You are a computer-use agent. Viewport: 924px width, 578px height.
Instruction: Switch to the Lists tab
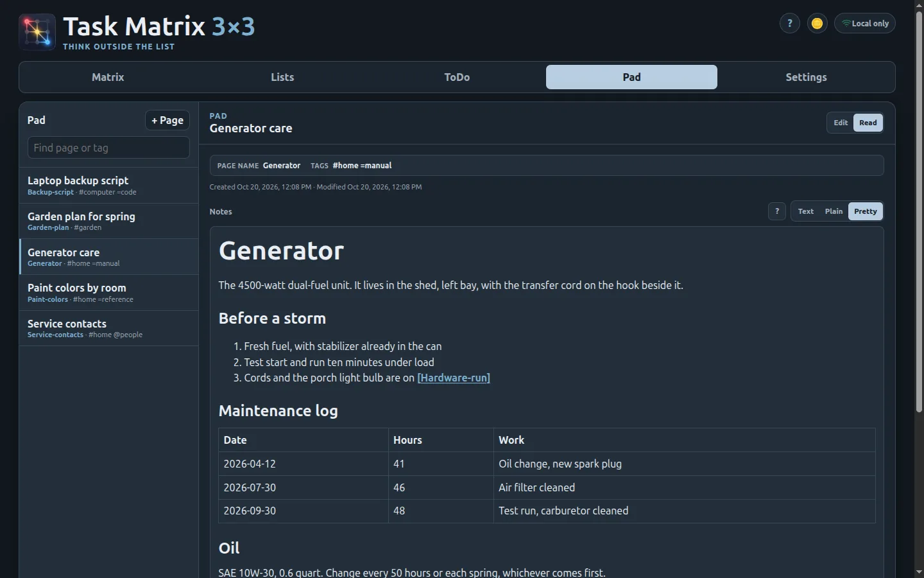tap(282, 77)
